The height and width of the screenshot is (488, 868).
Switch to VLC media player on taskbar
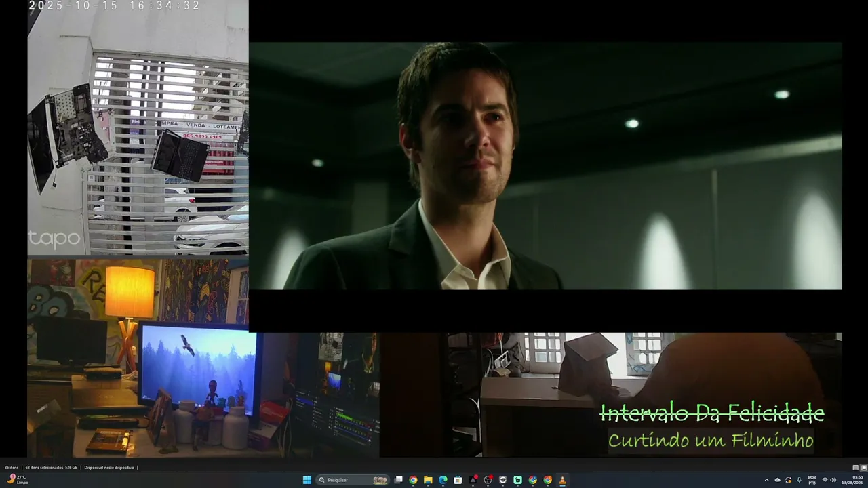tap(562, 480)
